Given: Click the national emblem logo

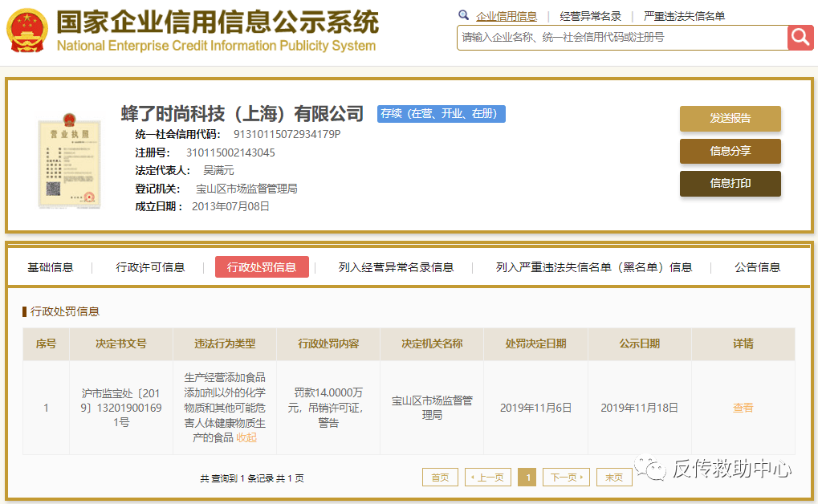Looking at the screenshot, I should point(26,30).
